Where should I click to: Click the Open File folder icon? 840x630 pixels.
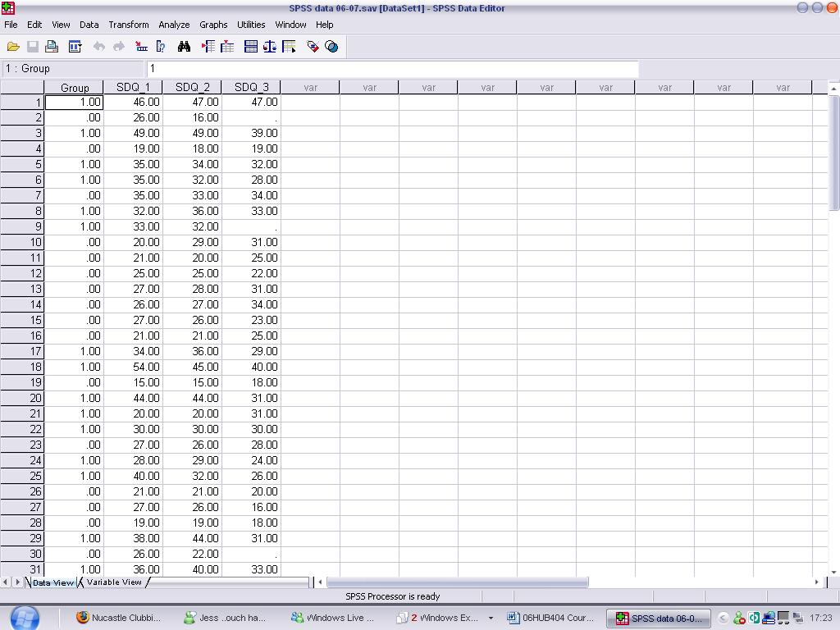[x=13, y=47]
